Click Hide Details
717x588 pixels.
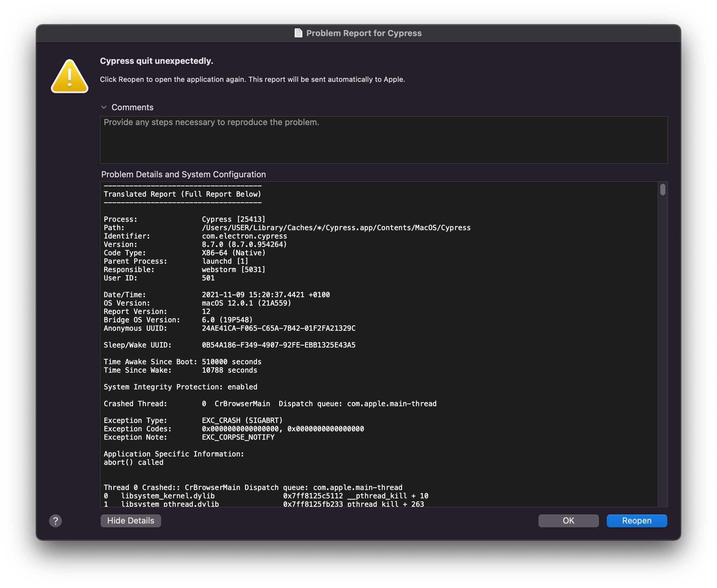[x=130, y=521]
